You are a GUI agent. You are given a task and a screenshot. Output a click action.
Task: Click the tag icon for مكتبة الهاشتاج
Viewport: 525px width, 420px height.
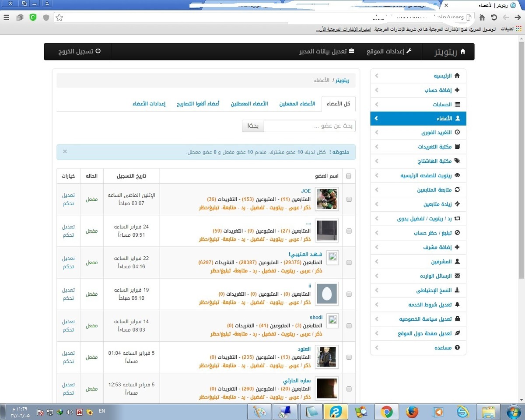(458, 161)
